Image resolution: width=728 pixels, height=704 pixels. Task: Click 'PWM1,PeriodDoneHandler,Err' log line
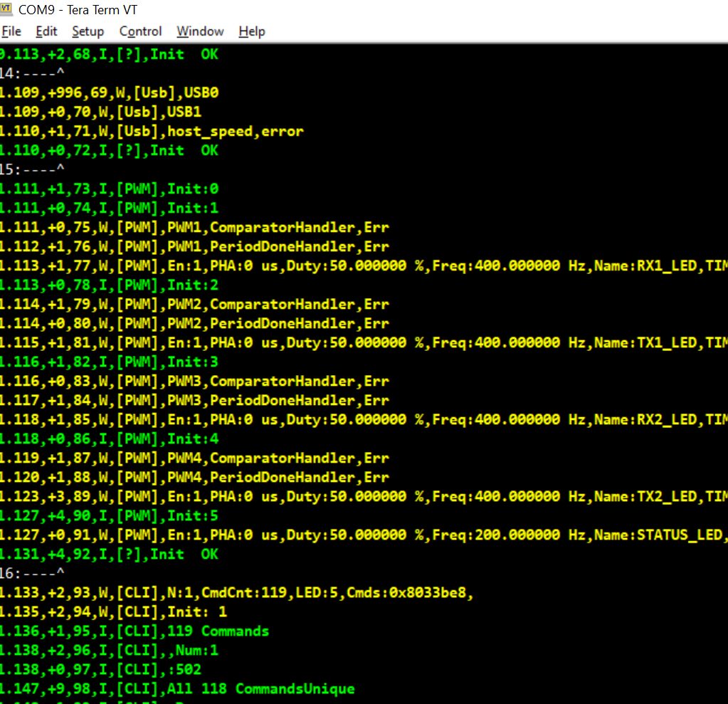click(x=194, y=246)
